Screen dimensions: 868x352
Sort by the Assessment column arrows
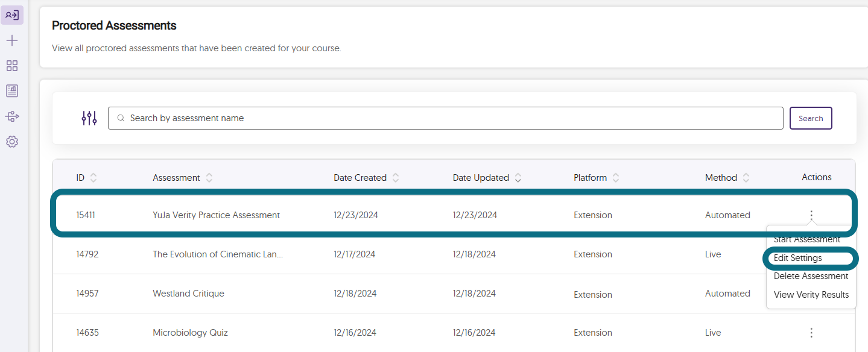[209, 178]
